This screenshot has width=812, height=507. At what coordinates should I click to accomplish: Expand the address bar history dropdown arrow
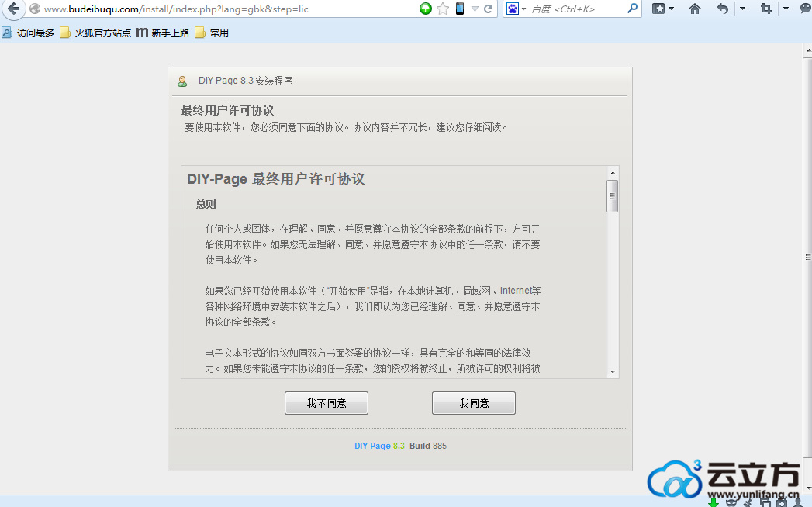coord(475,9)
